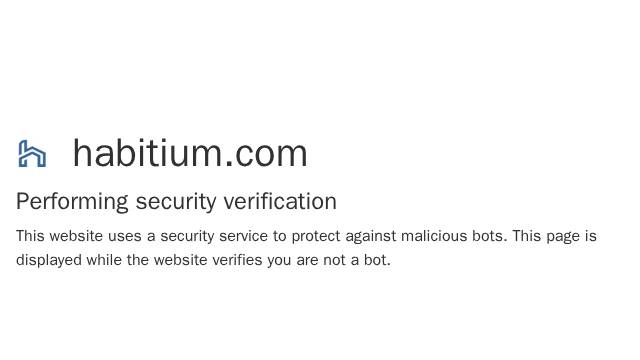
Task: Click the 'habitium' part of the domain
Action: click(x=148, y=153)
